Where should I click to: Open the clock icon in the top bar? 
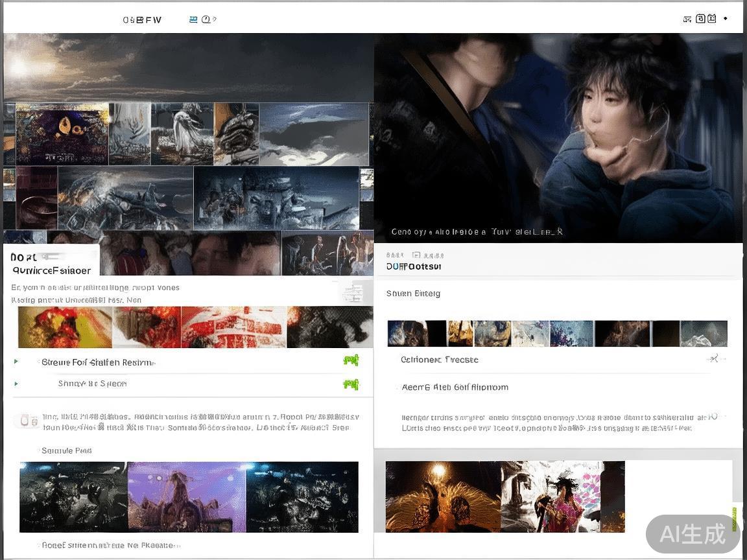coord(205,19)
